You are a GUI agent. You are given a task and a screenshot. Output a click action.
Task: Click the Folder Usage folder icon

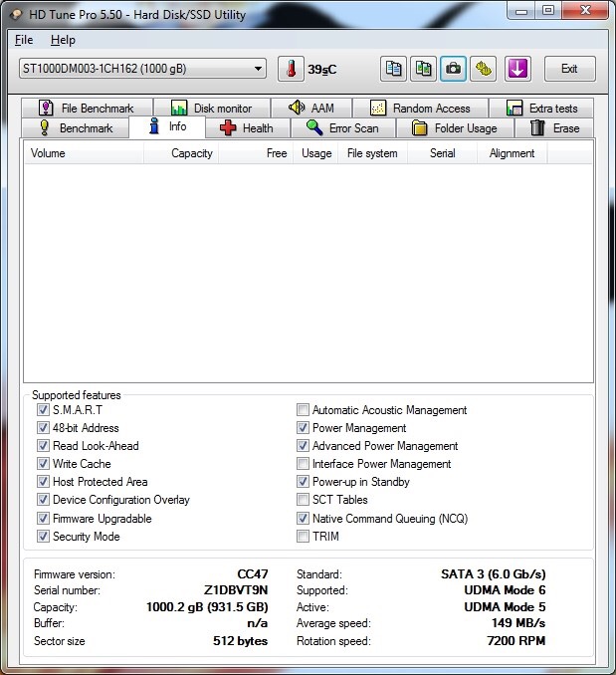tap(419, 127)
